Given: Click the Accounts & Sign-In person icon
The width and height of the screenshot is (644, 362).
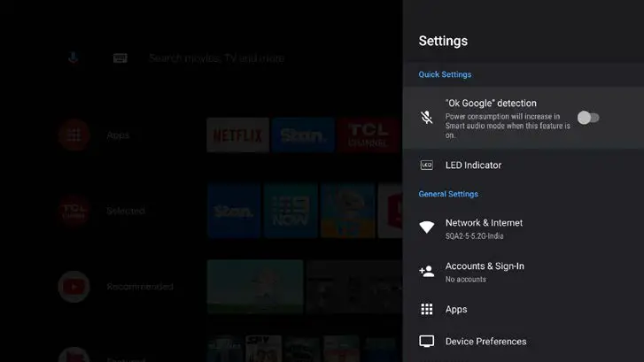Looking at the screenshot, I should (427, 271).
